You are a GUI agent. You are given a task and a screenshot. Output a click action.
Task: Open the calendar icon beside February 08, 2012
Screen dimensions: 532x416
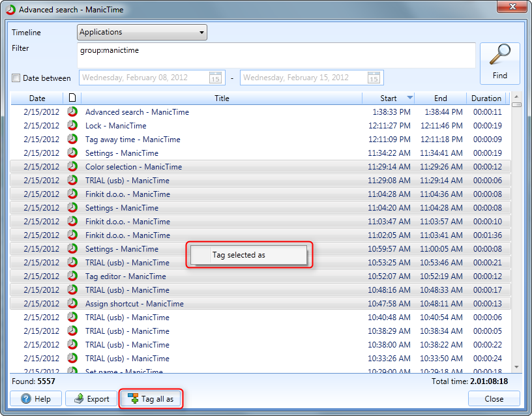[x=215, y=78]
